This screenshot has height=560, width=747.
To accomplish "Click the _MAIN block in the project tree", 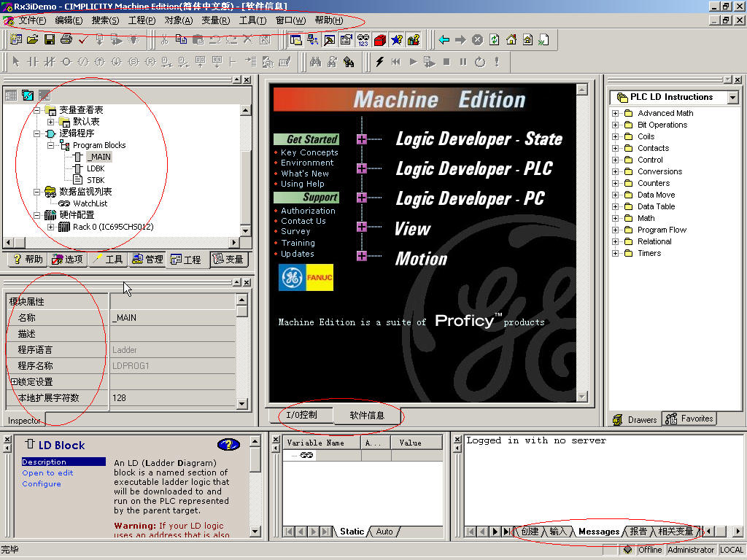I will point(99,157).
